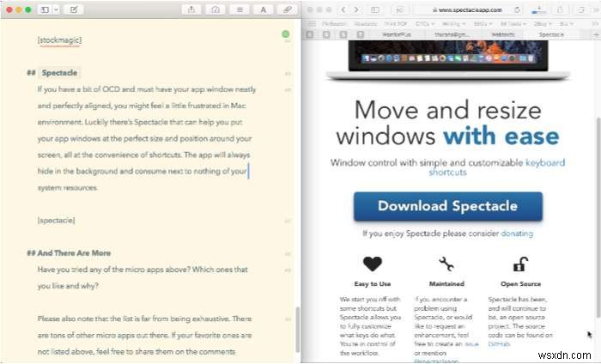Click the 'system resources.' line in the editor

(68, 188)
